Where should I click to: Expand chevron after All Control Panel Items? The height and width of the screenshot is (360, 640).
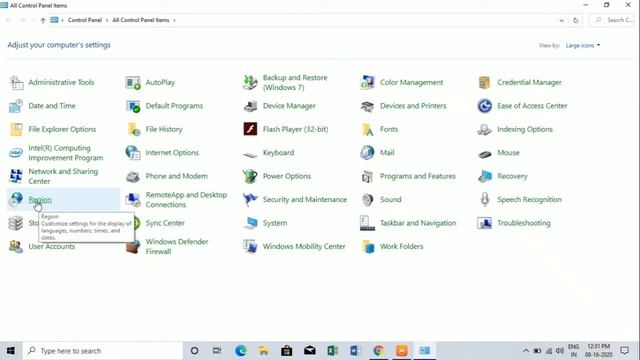pyautogui.click(x=174, y=20)
